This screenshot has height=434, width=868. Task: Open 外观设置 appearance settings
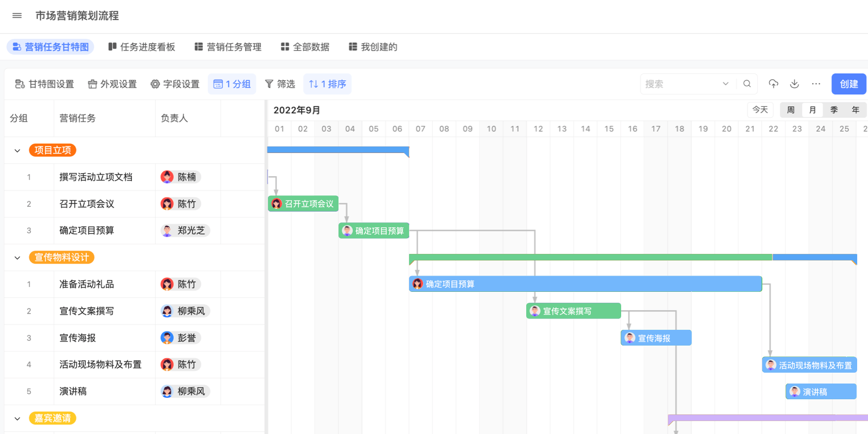pyautogui.click(x=112, y=84)
